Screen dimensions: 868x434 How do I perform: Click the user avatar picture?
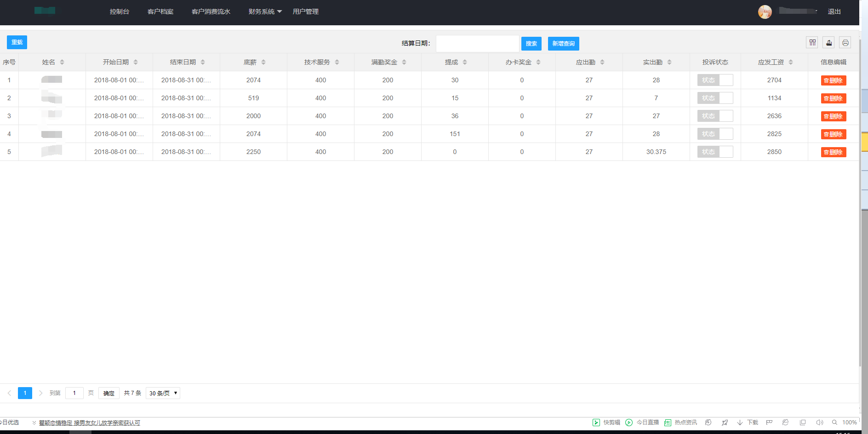point(765,12)
